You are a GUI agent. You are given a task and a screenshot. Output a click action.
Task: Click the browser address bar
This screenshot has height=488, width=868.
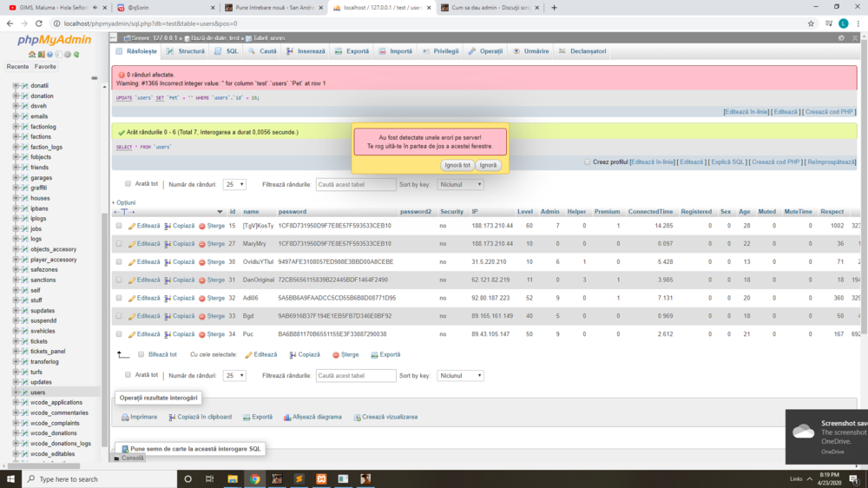426,23
